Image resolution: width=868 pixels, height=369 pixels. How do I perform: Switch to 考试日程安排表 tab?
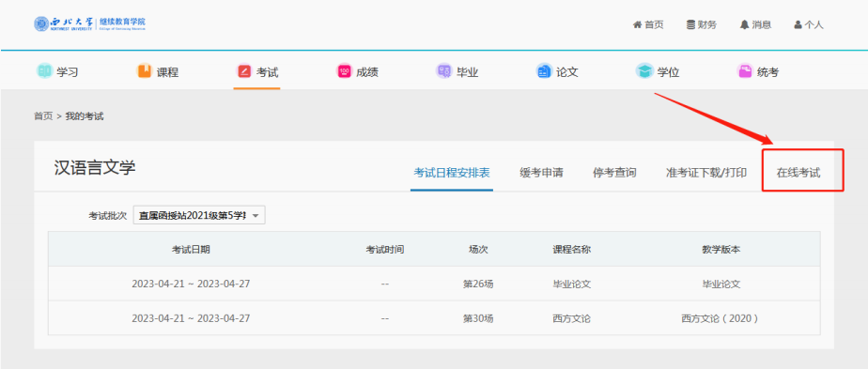click(x=452, y=173)
